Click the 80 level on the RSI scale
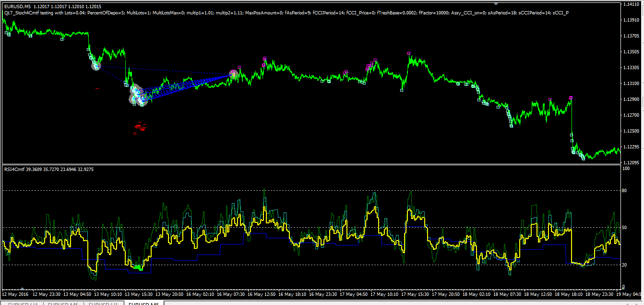Image resolution: width=644 pixels, height=305 pixels. point(625,190)
